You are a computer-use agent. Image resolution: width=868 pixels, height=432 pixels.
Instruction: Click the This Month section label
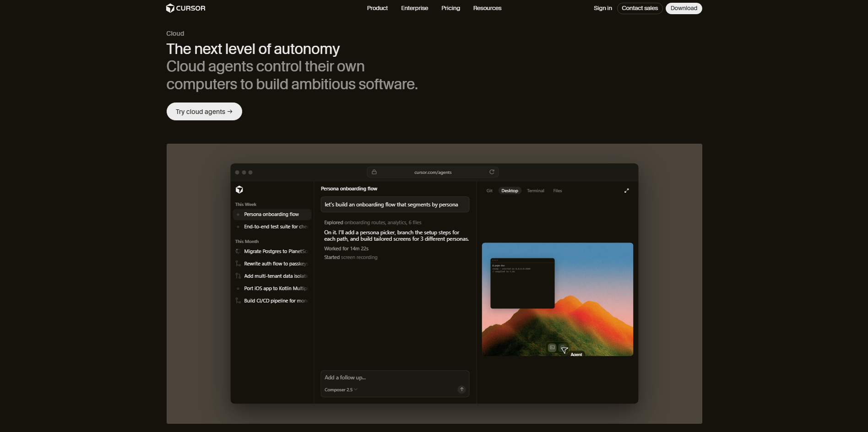(x=247, y=242)
